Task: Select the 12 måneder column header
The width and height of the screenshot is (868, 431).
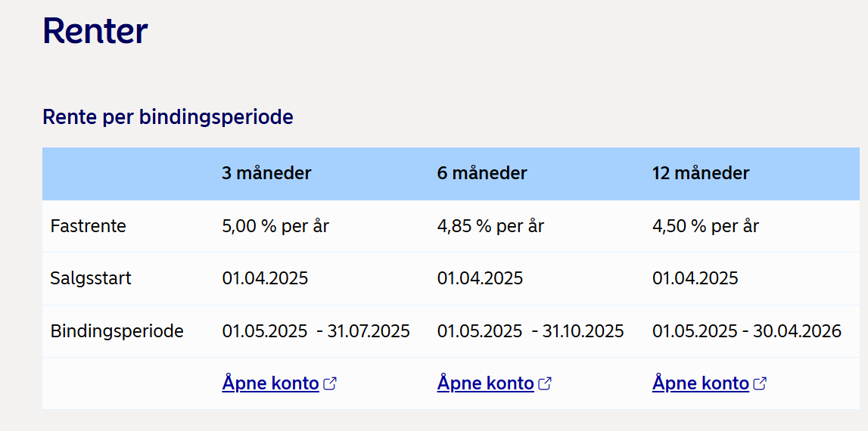Action: point(701,173)
